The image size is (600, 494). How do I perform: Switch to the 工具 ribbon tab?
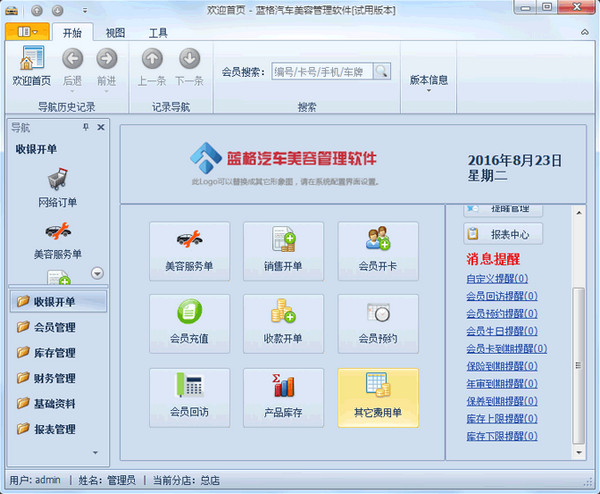click(158, 33)
